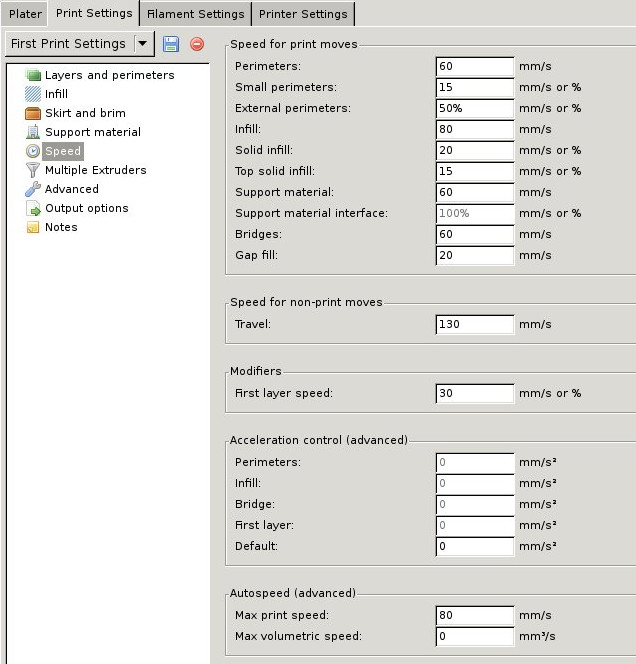Click the Perimeters speed input field
636x664 pixels.
pyautogui.click(x=475, y=66)
